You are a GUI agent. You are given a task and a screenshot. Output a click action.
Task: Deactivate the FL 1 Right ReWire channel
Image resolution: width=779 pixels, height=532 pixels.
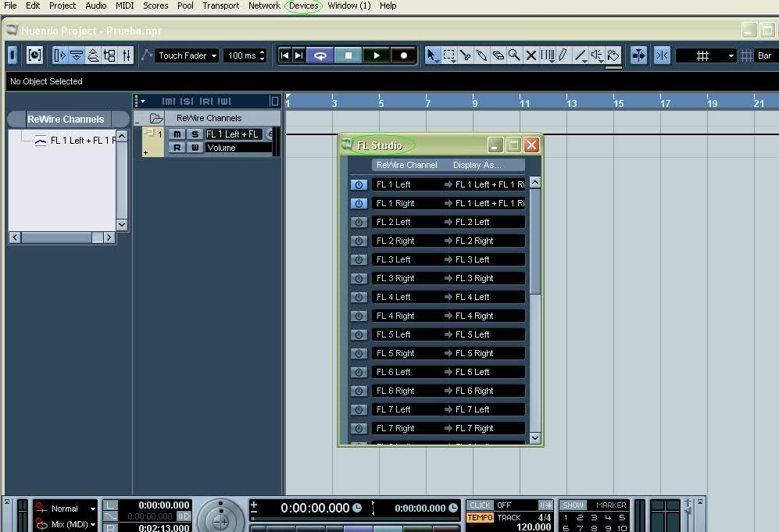[x=359, y=203]
